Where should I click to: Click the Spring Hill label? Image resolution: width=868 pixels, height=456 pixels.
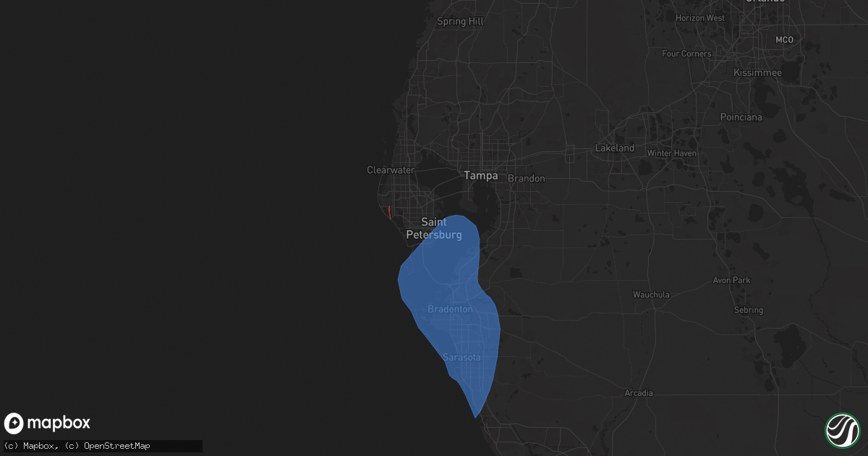pyautogui.click(x=460, y=22)
